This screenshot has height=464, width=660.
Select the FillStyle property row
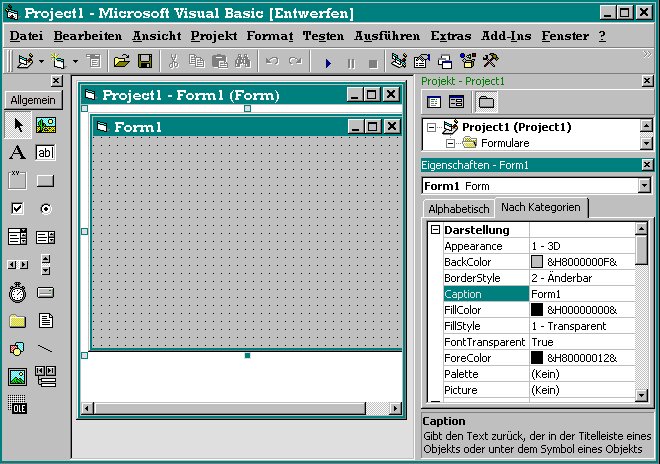pos(539,326)
